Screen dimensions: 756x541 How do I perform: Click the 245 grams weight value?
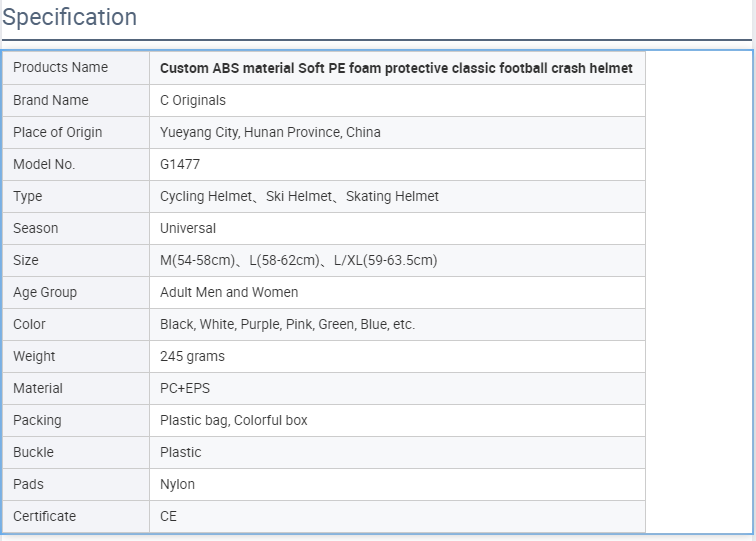192,356
